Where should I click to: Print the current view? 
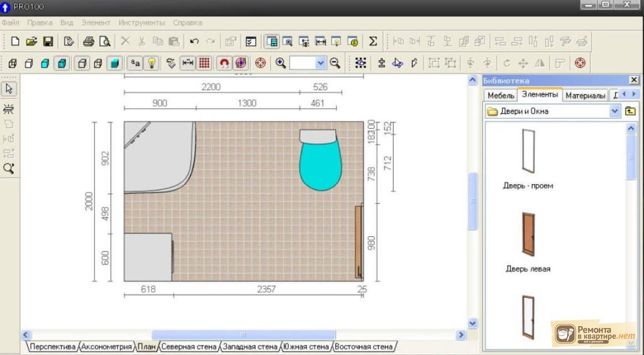(x=88, y=41)
